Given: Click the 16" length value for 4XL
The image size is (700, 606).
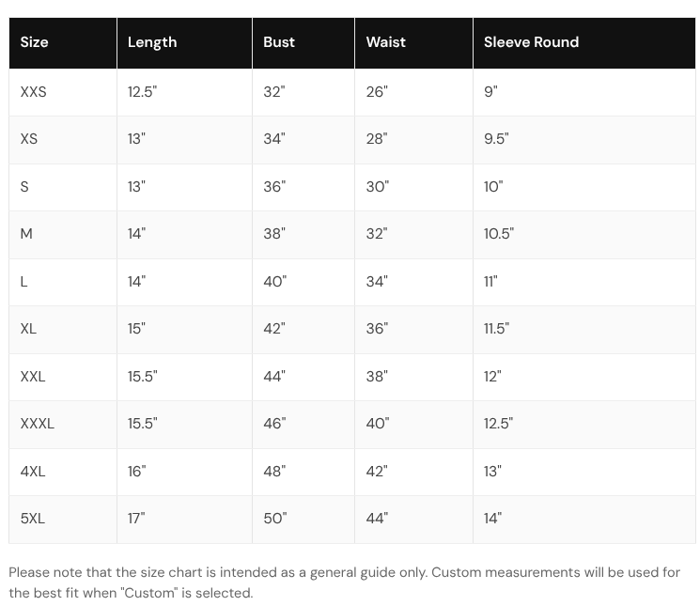Looking at the screenshot, I should 136,472.
